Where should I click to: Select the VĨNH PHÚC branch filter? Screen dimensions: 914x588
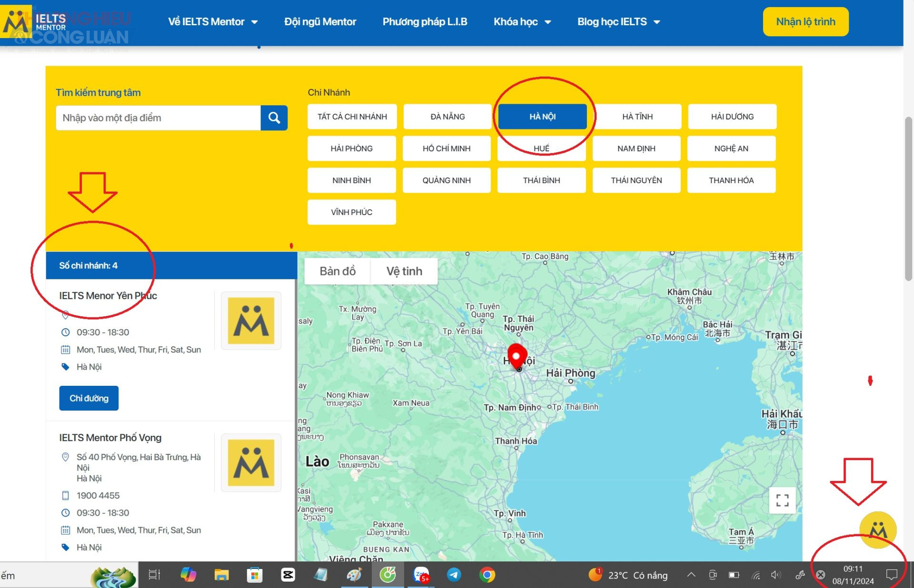click(352, 212)
